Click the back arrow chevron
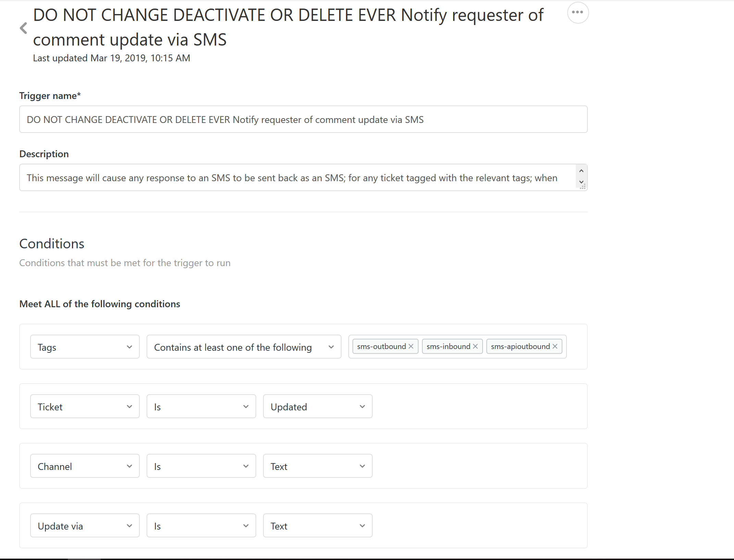 [x=23, y=28]
